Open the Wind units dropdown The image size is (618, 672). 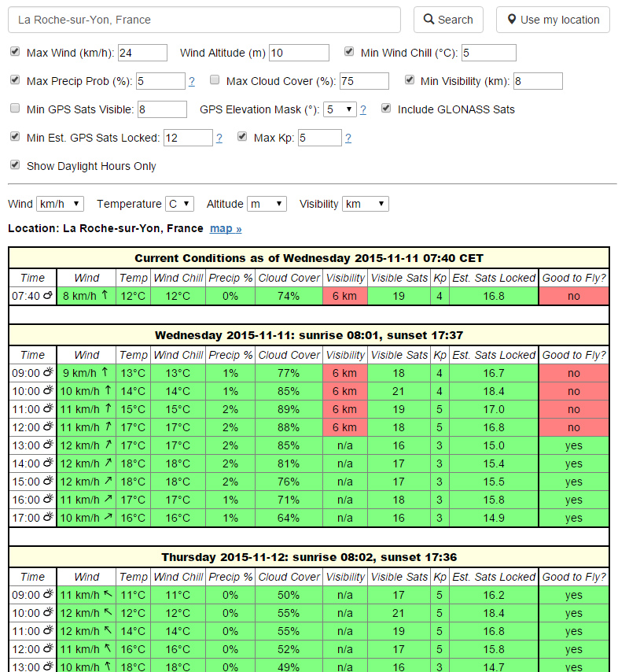pyautogui.click(x=60, y=204)
